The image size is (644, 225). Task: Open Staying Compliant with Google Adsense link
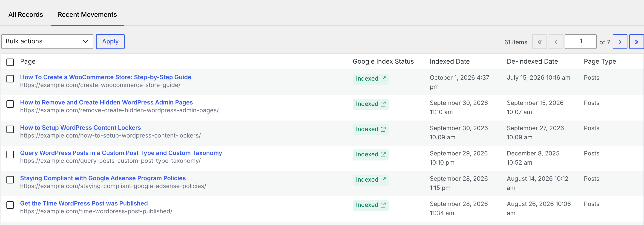point(103,178)
